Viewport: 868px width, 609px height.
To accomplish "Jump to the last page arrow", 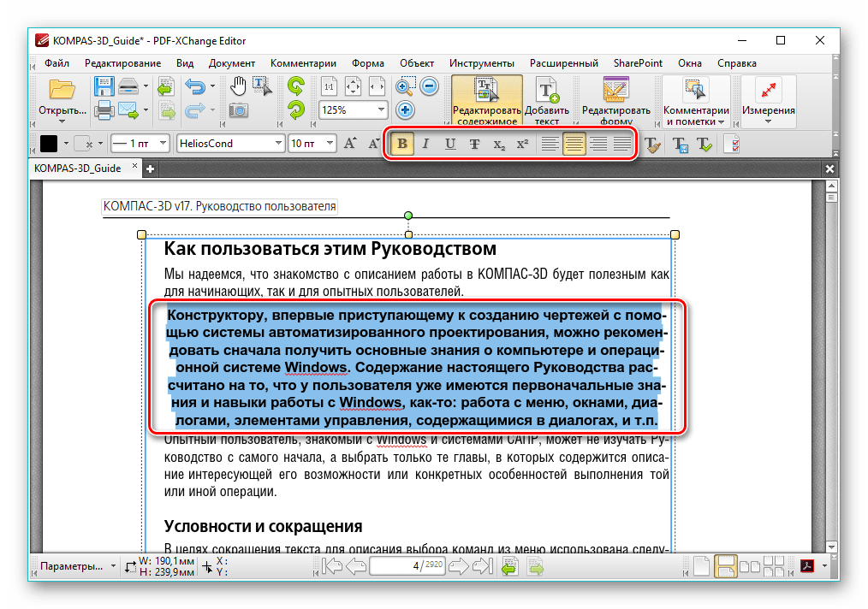I will [x=483, y=566].
